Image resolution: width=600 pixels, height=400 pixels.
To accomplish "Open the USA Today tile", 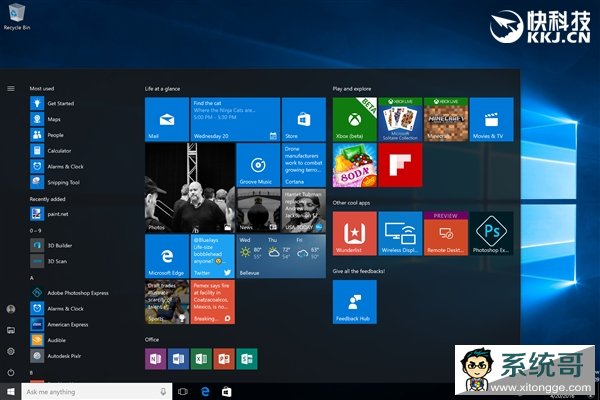I will (304, 211).
